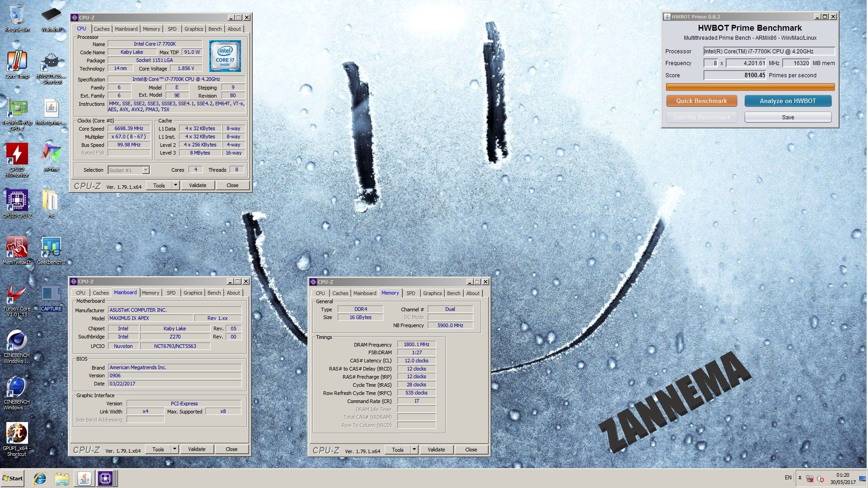This screenshot has width=868, height=488.
Task: Click the Processor field in HWBOT Prime
Action: 769,51
